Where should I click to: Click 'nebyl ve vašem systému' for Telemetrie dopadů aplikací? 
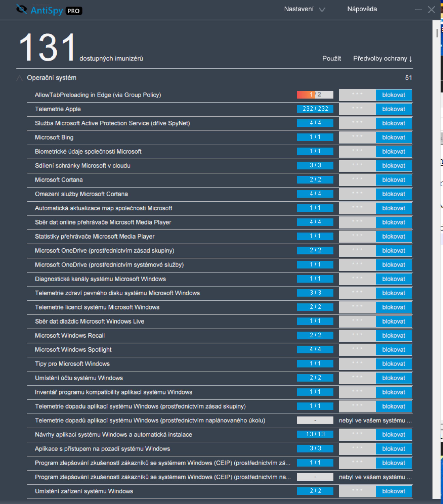(x=375, y=420)
